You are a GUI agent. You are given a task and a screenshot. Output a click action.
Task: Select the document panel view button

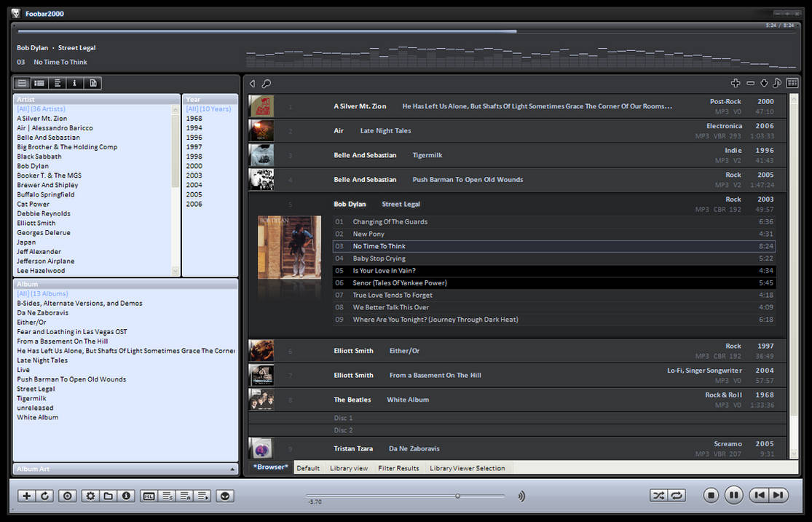pos(92,83)
